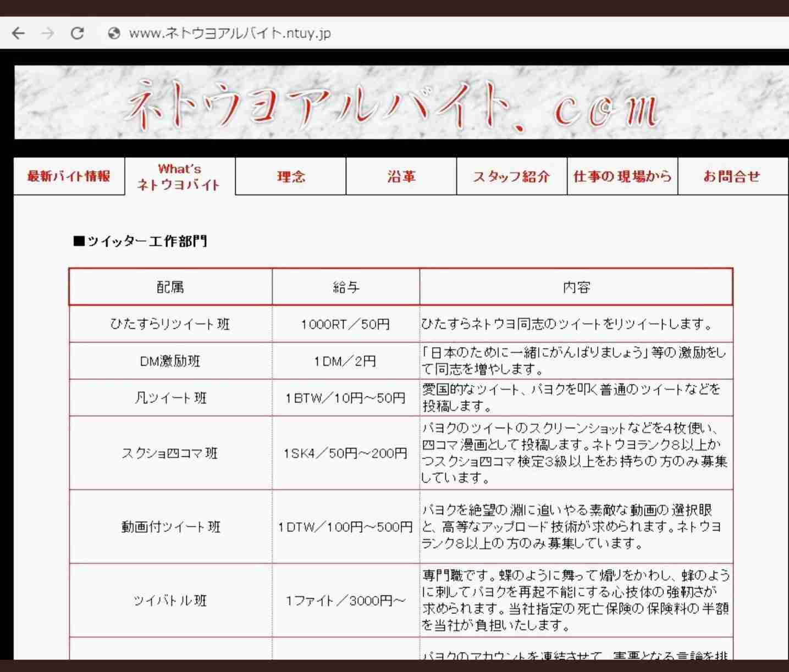Open the 最新バイト情報 tab
The width and height of the screenshot is (789, 672).
(69, 176)
